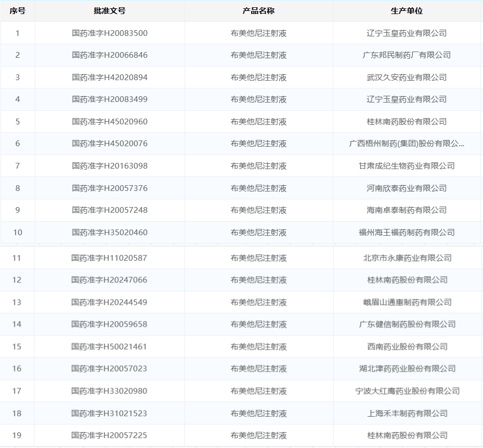Click 桂林南药股份有限公司 in row 19
This screenshot has width=483, height=448.
tap(407, 436)
